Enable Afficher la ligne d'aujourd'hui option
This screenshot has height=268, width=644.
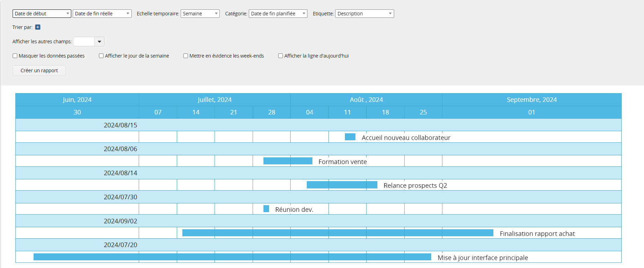coord(281,56)
